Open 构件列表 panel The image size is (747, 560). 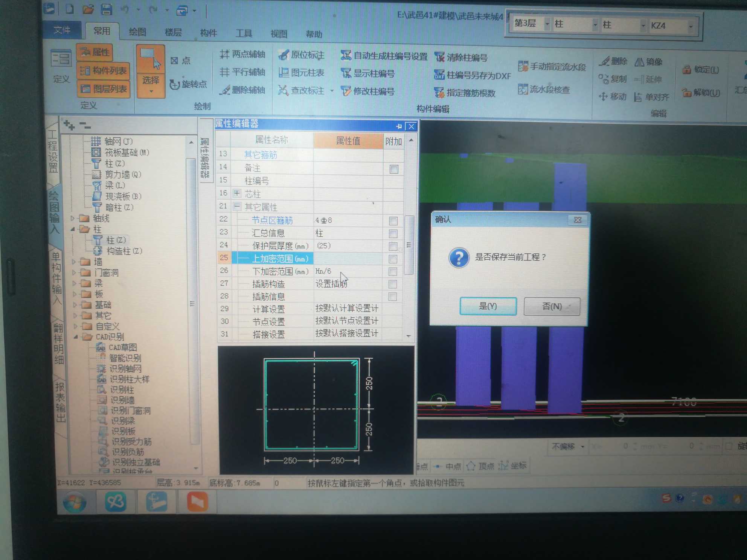pyautogui.click(x=104, y=70)
